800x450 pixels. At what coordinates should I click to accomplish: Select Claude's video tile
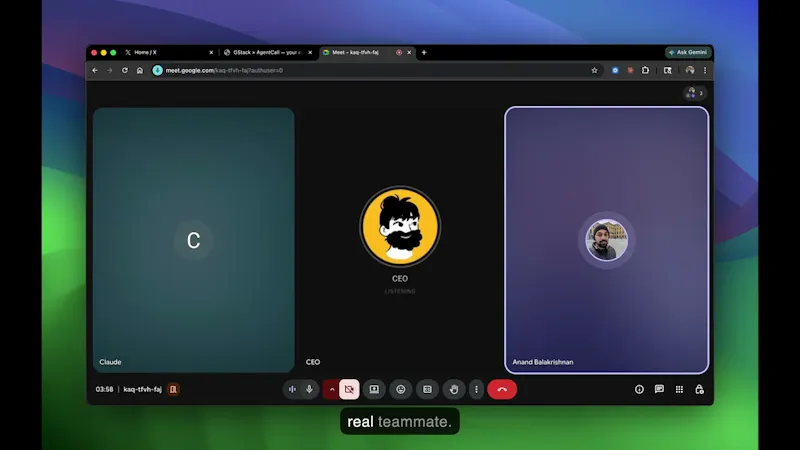click(193, 240)
